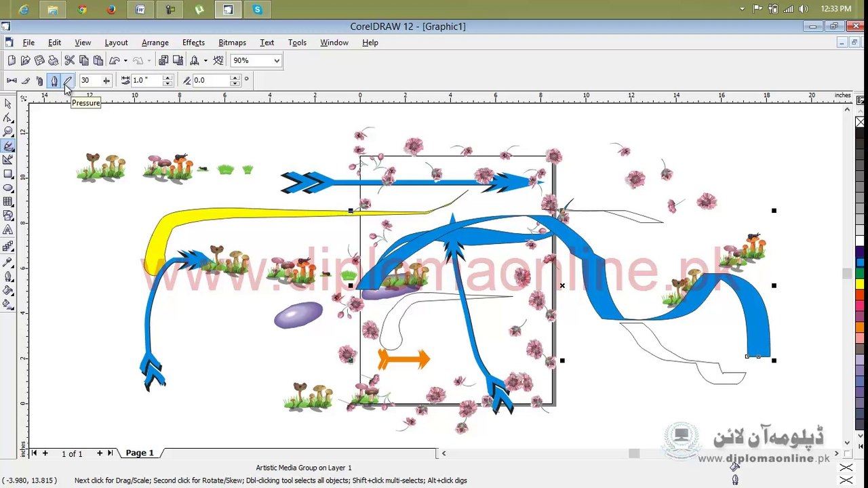Select the Artistic Media freehand tool
The height and width of the screenshot is (488, 868).
(8, 146)
